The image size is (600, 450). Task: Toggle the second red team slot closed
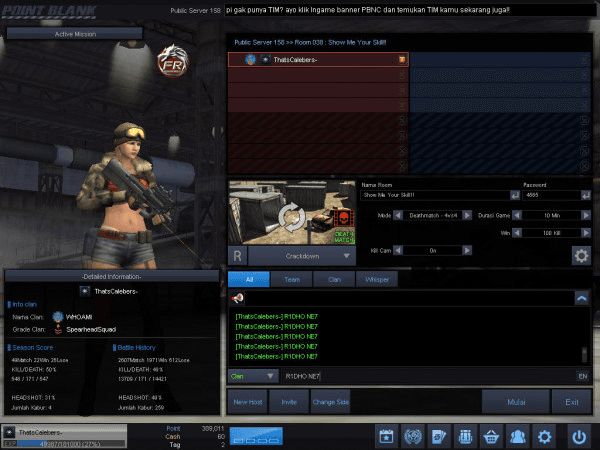[402, 75]
